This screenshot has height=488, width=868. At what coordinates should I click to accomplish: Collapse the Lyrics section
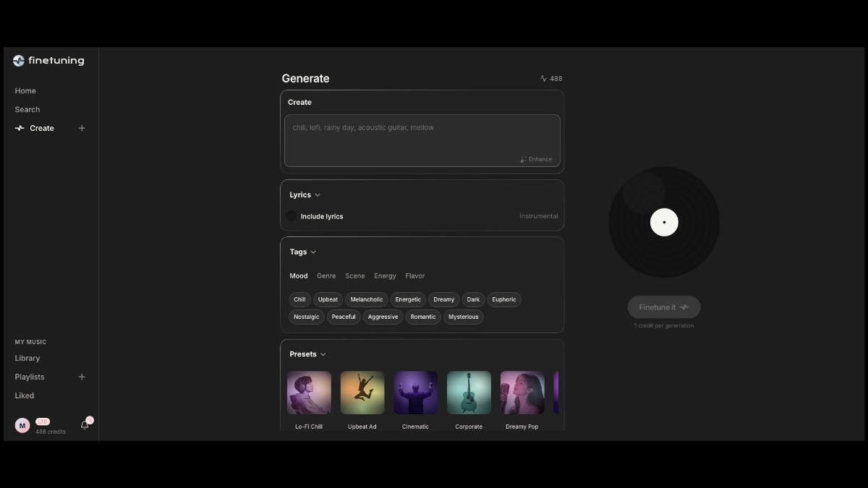318,195
